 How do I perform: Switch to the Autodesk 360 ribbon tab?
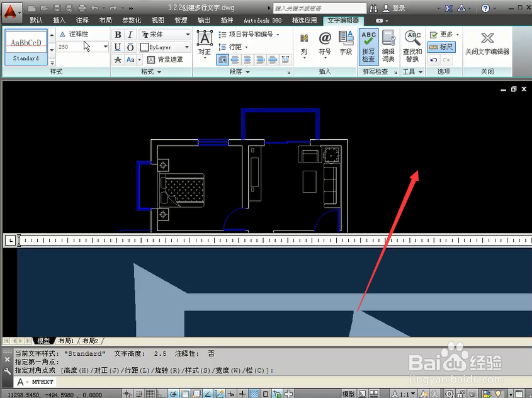(x=263, y=20)
